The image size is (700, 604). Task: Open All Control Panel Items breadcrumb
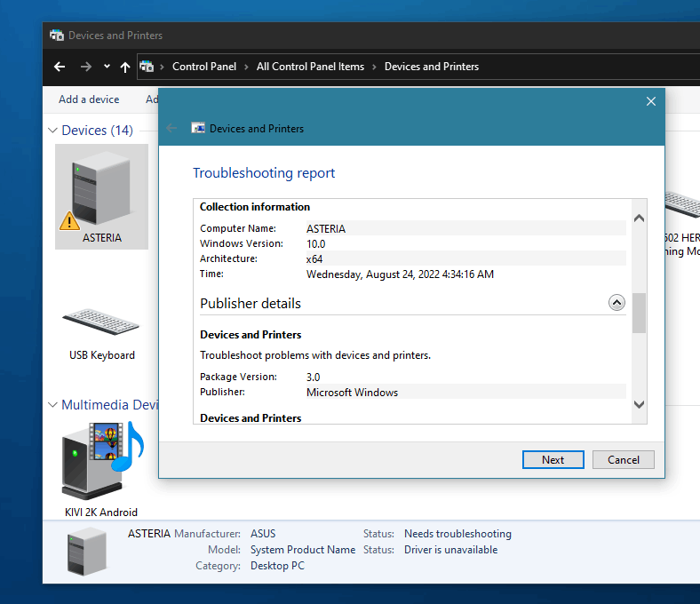pyautogui.click(x=310, y=67)
